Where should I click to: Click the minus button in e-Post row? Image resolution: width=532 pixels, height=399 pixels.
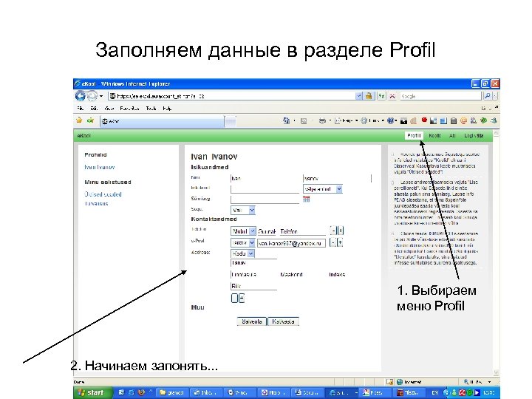[x=333, y=242]
